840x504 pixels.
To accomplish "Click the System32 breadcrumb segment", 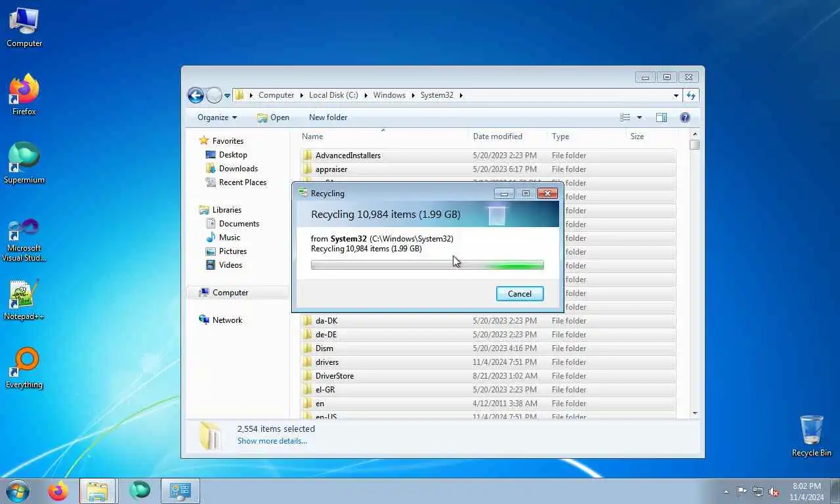I will pos(437,95).
